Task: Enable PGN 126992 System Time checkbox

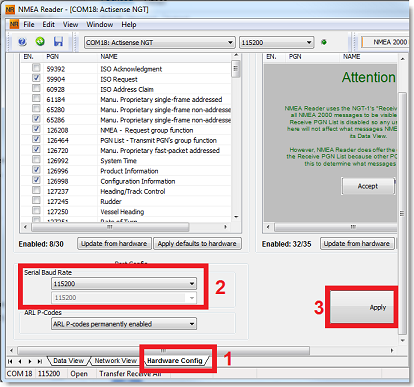Action: pyautogui.click(x=36, y=160)
